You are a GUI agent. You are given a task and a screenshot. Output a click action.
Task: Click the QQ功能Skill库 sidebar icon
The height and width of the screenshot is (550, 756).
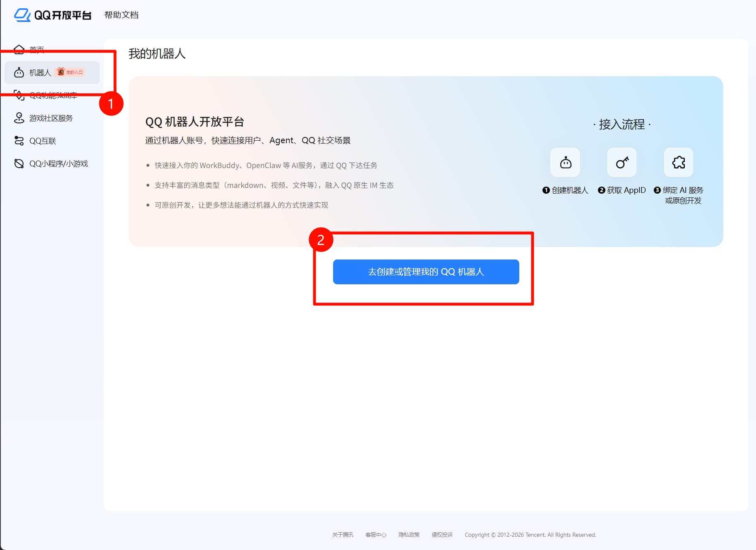[19, 95]
